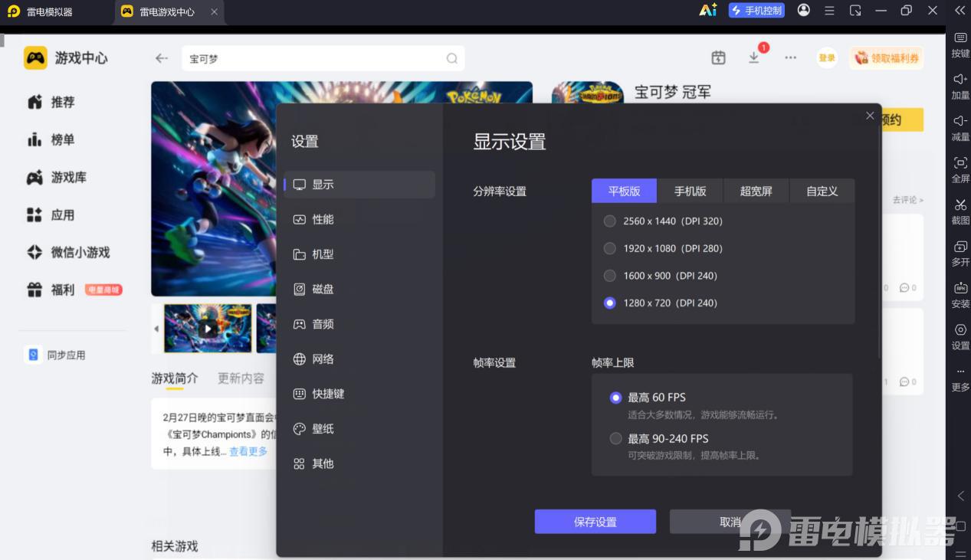Image resolution: width=971 pixels, height=560 pixels.
Task: Choose 手机版 resolution tab
Action: [690, 191]
